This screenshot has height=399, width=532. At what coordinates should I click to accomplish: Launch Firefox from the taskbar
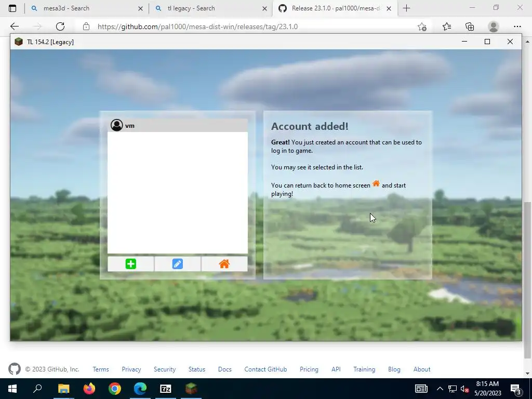point(89,389)
